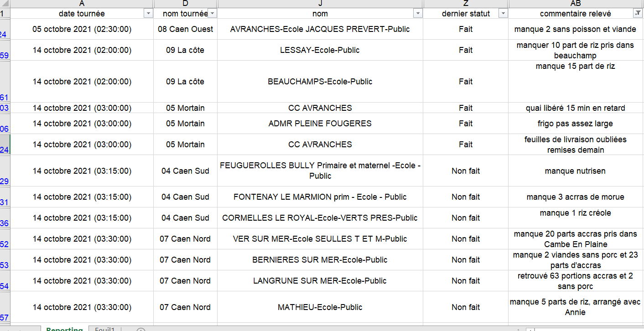This screenshot has width=644, height=331.
Task: Select column Z header
Action: (x=466, y=4)
